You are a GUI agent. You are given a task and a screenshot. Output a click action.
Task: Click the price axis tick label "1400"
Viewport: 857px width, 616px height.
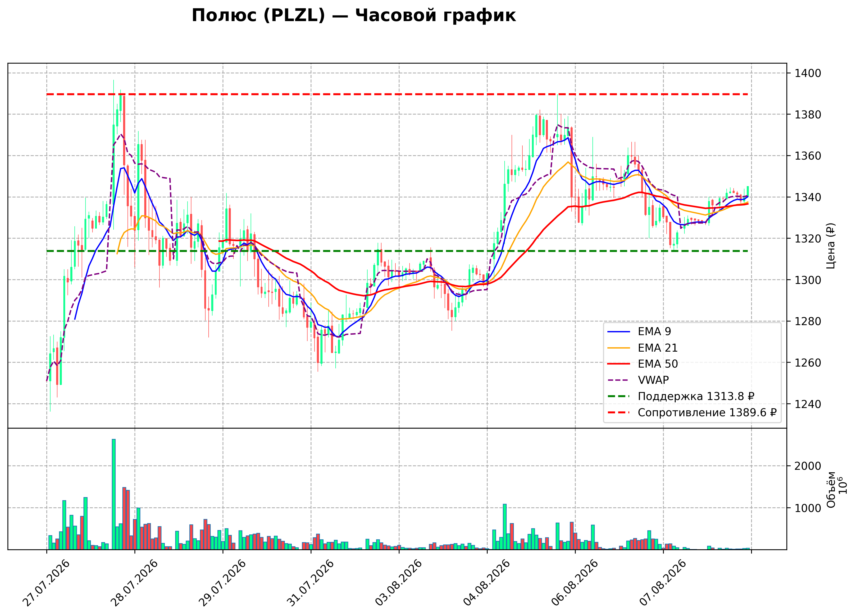click(808, 73)
